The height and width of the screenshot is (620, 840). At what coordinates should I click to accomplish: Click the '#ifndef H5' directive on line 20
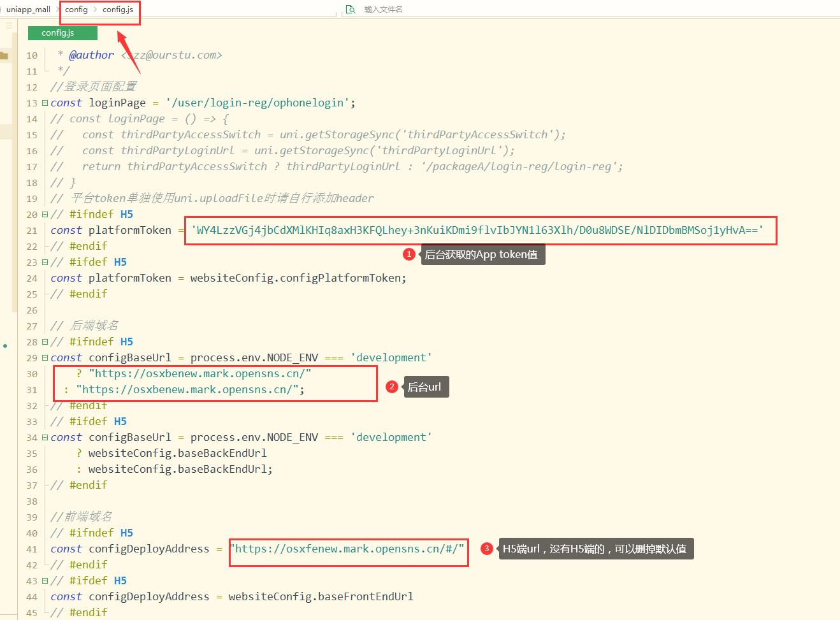[x=92, y=214]
